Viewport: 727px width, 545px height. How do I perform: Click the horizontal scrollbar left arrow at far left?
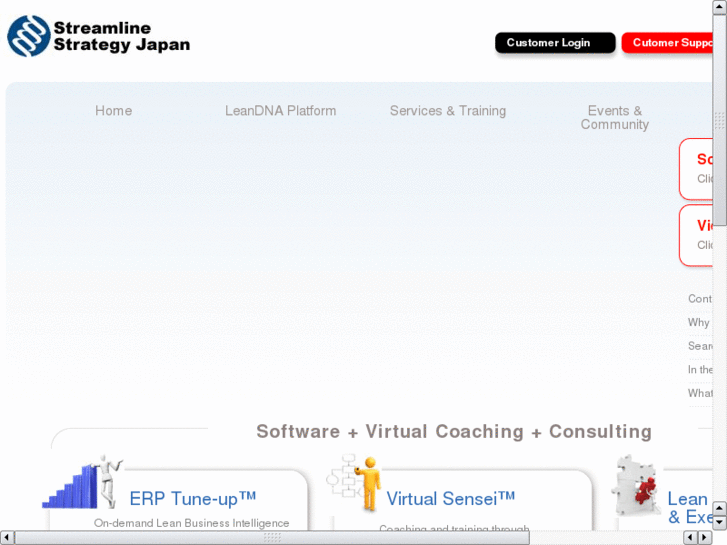click(x=6, y=538)
